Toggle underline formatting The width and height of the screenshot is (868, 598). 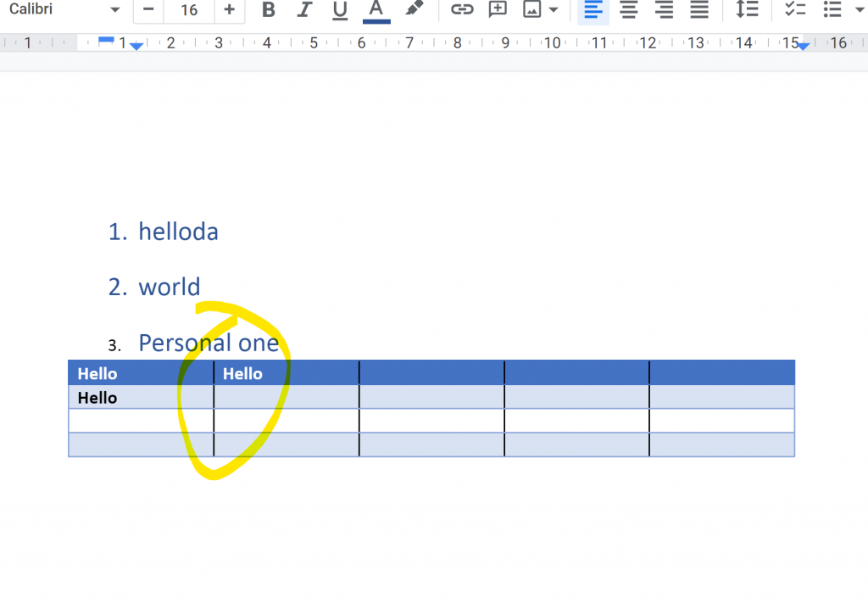click(340, 10)
